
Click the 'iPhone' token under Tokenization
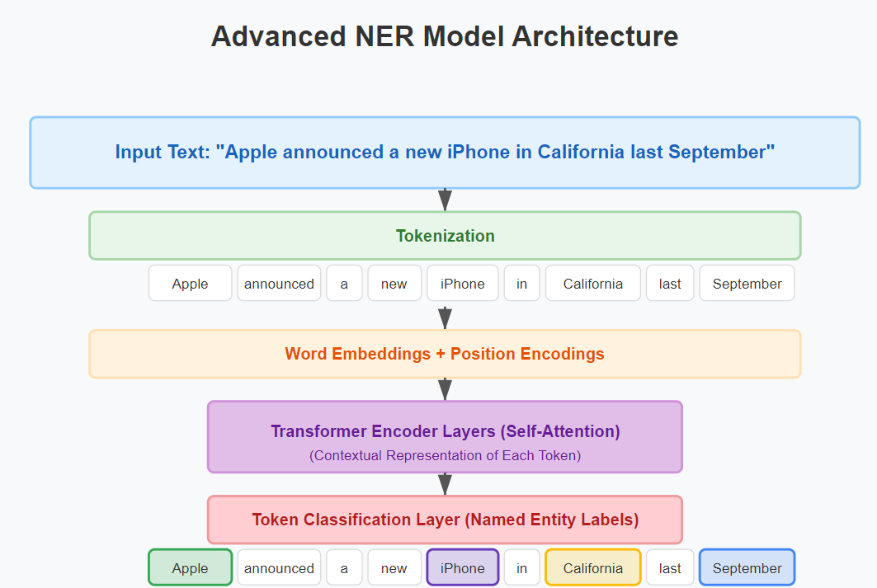[x=463, y=284]
